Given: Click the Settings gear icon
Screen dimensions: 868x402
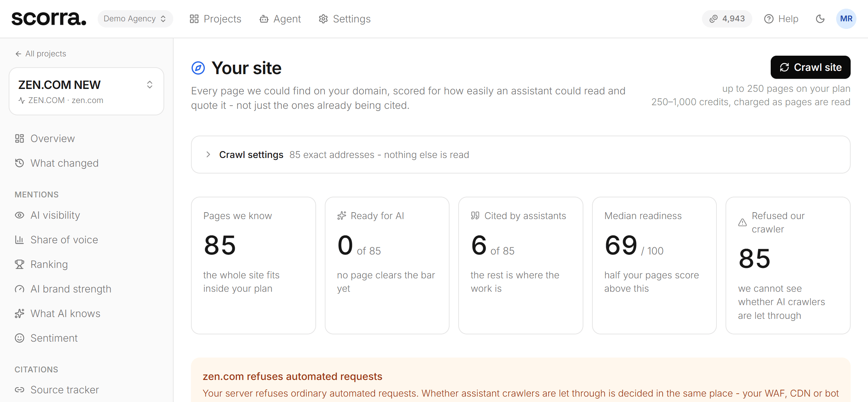Looking at the screenshot, I should (x=323, y=19).
